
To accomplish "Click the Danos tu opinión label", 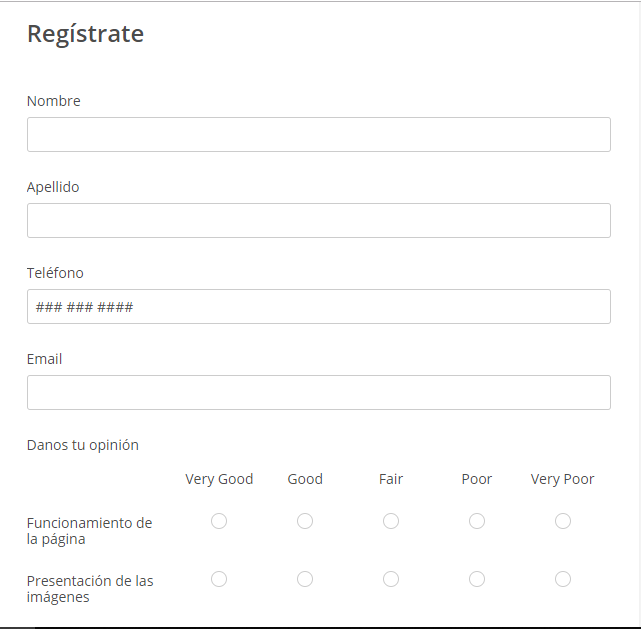I will point(83,445).
